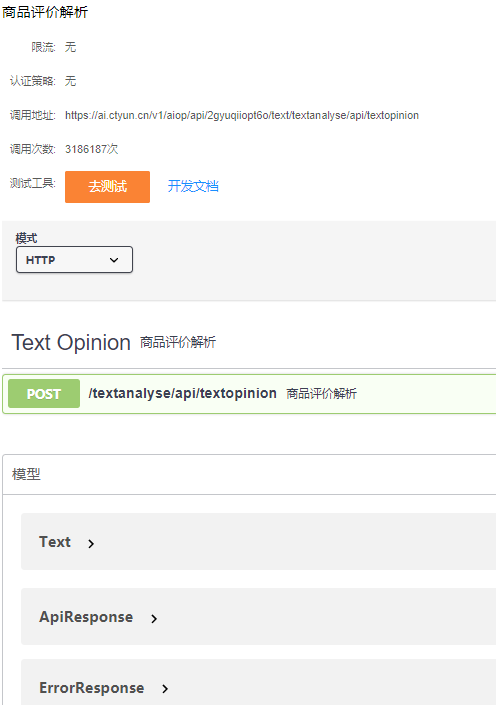Click the dropdown arrow in HTTP selector
Image resolution: width=496 pixels, height=705 pixels.
(114, 260)
